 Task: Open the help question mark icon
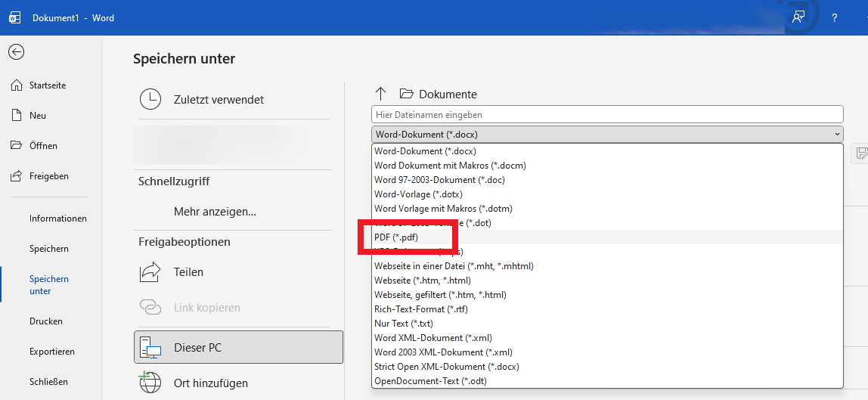[x=835, y=17]
